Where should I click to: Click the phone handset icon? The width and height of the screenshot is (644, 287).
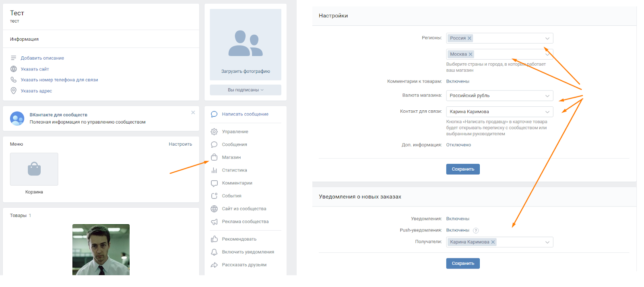[x=13, y=80]
